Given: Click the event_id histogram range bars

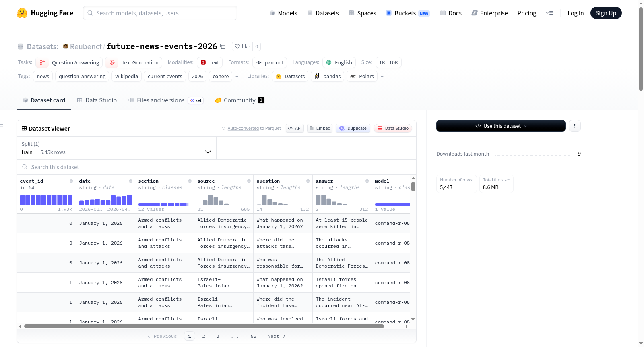Looking at the screenshot, I should click(x=46, y=200).
